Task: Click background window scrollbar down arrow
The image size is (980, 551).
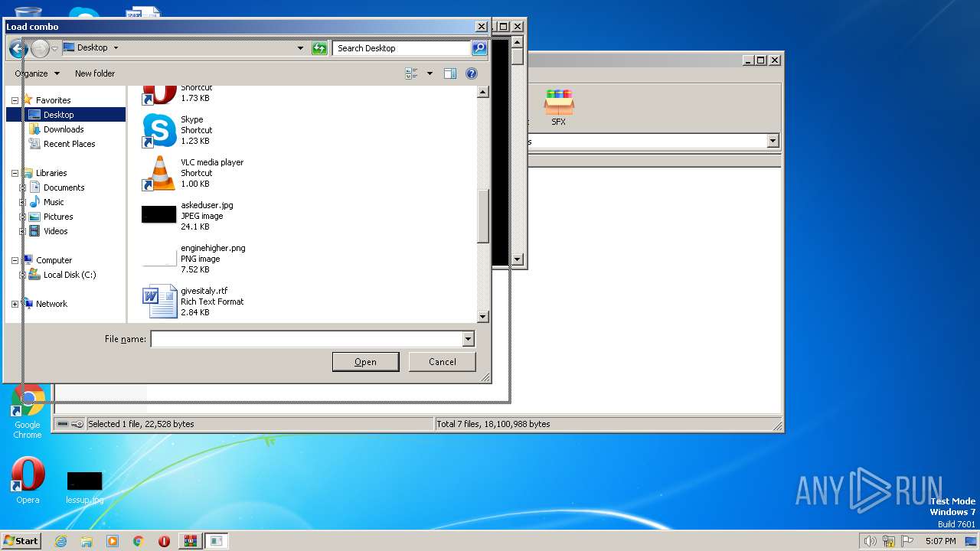Action: (x=517, y=260)
